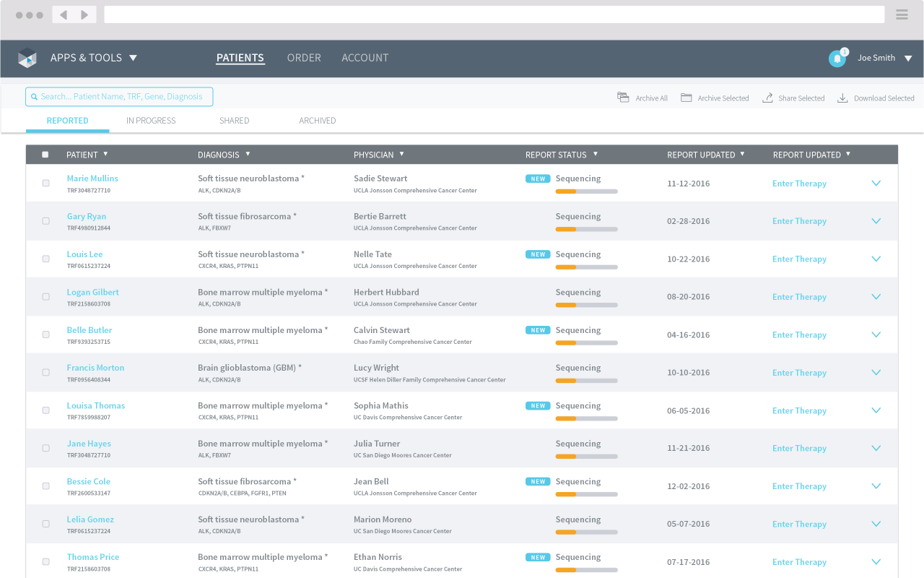This screenshot has height=578, width=924.
Task: Click the browser back arrow
Action: [x=64, y=14]
